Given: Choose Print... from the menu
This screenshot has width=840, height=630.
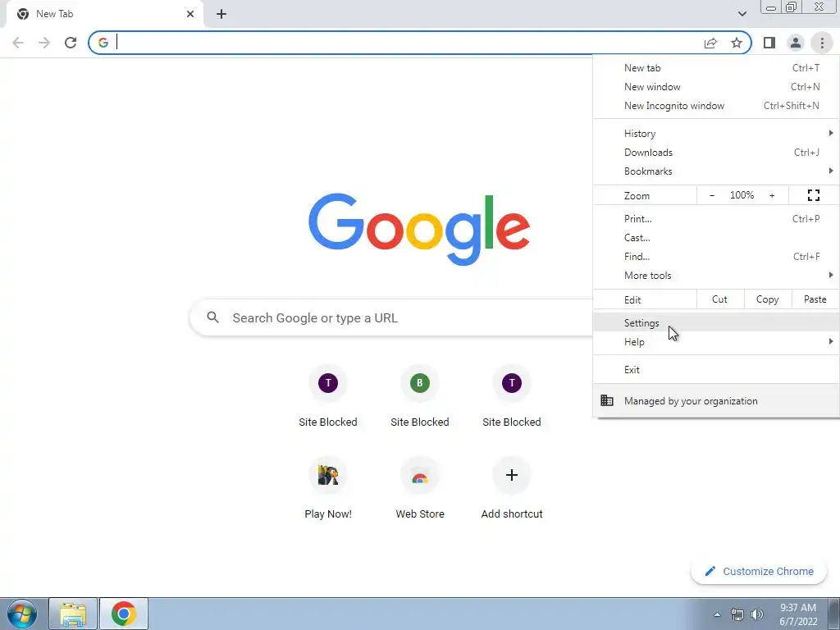Looking at the screenshot, I should pos(715,218).
